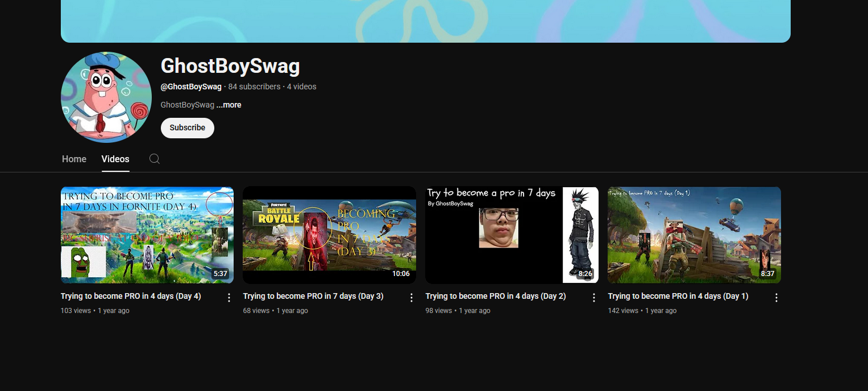The width and height of the screenshot is (868, 391).
Task: Click the 8:37 duration badge
Action: click(x=767, y=274)
